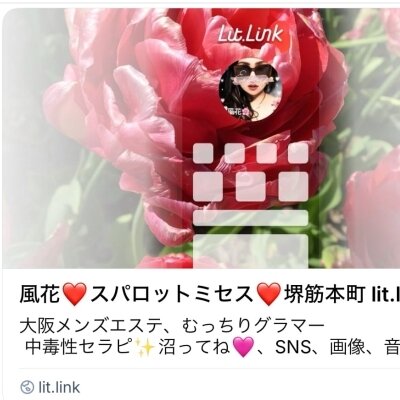Select the fourth square in top placeholder row
Screen dimensions: 400x400
(x=298, y=153)
